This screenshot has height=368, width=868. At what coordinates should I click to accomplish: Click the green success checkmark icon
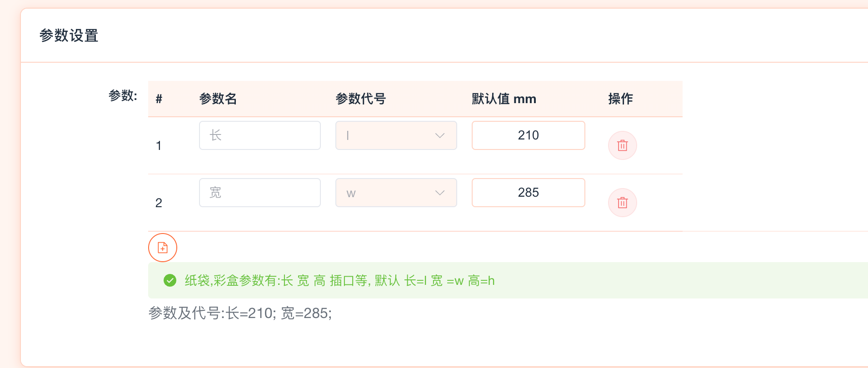[170, 281]
